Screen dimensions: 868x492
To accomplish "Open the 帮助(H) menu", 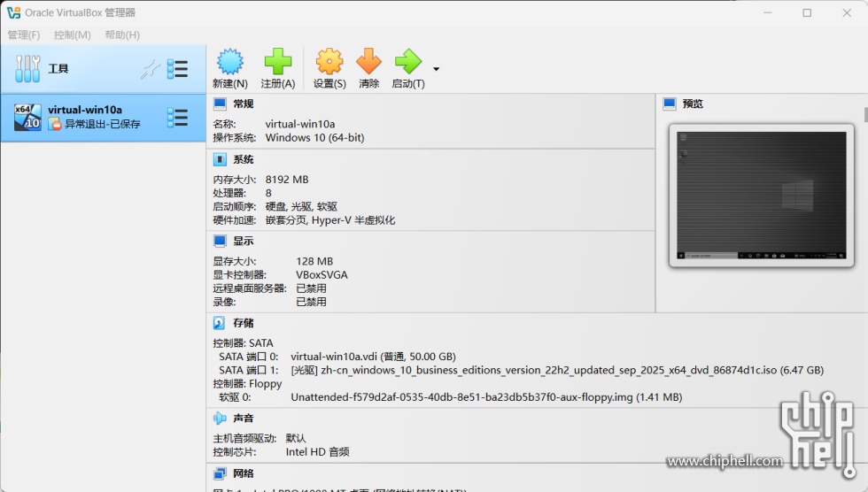I will (x=122, y=35).
